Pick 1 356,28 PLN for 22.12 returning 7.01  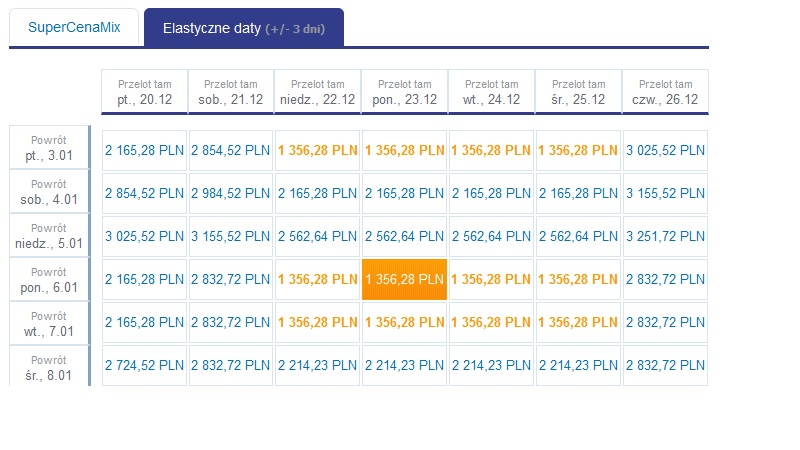point(317,322)
